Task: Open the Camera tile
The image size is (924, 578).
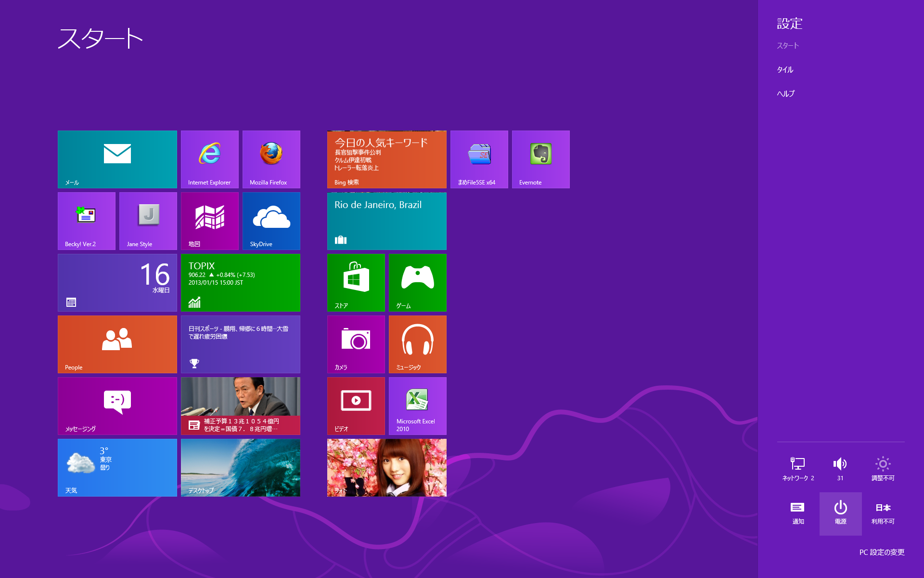Action: [x=356, y=344]
